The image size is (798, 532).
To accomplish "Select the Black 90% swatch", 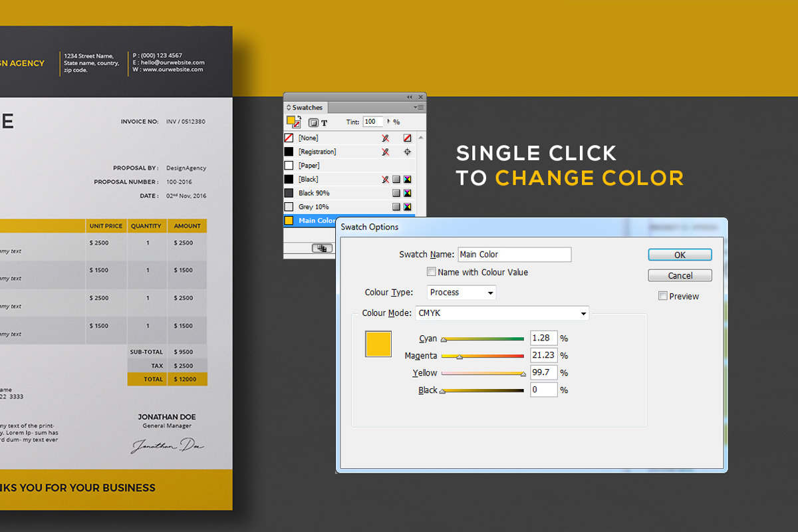I will coord(350,193).
